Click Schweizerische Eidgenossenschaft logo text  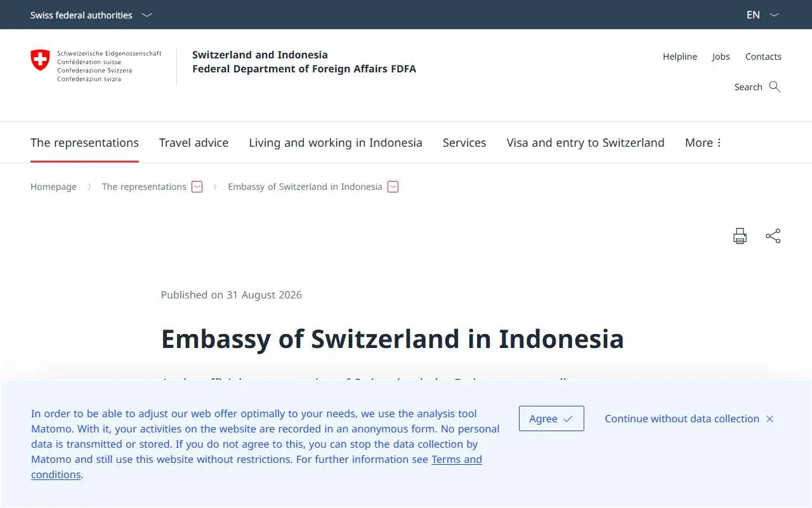pos(109,54)
